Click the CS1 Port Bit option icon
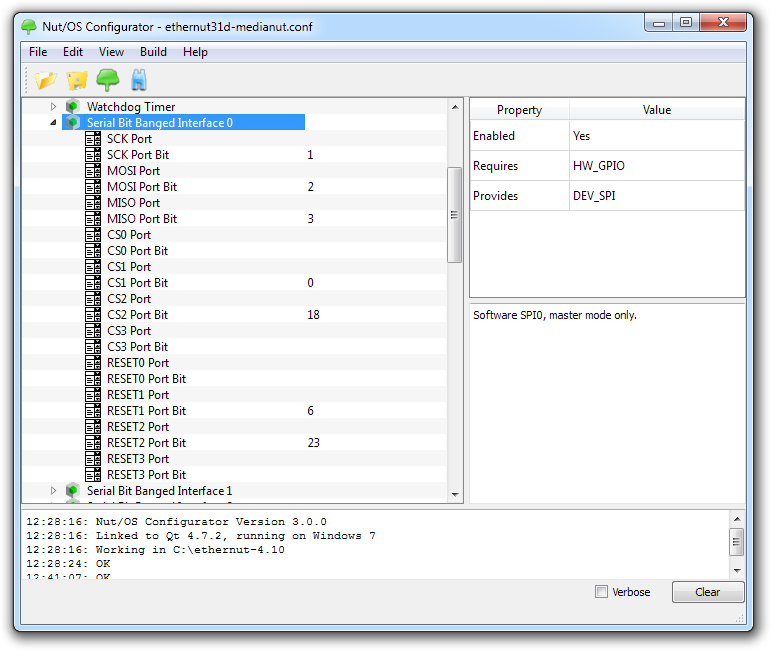Viewport: 772px width, 651px height. pyautogui.click(x=93, y=283)
